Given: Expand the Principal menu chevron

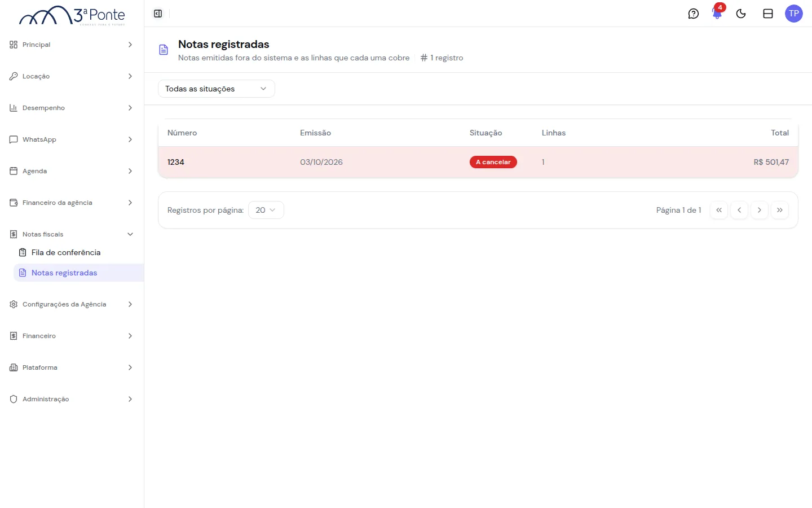Looking at the screenshot, I should click(130, 45).
